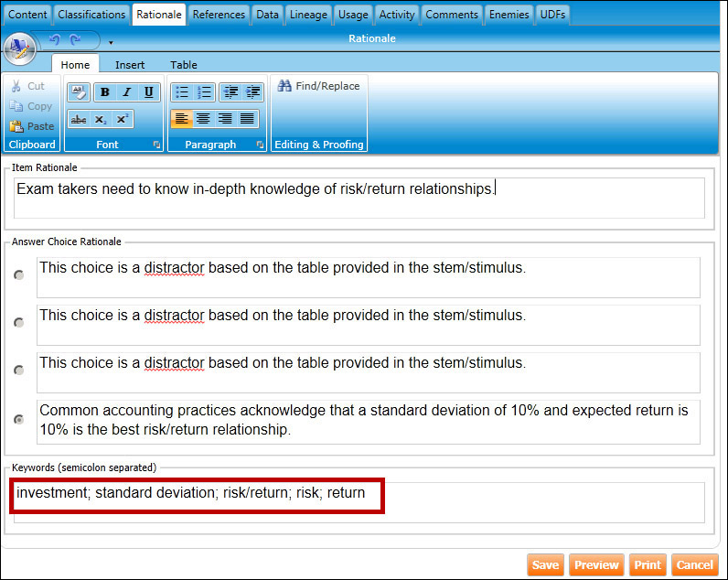Image resolution: width=728 pixels, height=580 pixels.
Task: Insert a numbered list
Action: pos(204,92)
